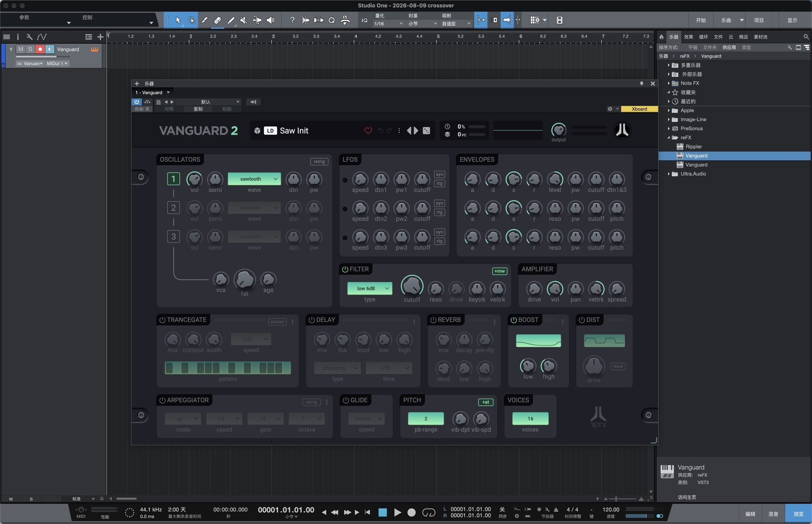The width and height of the screenshot is (812, 524).
Task: Toggle the transport loop button
Action: pos(429,513)
